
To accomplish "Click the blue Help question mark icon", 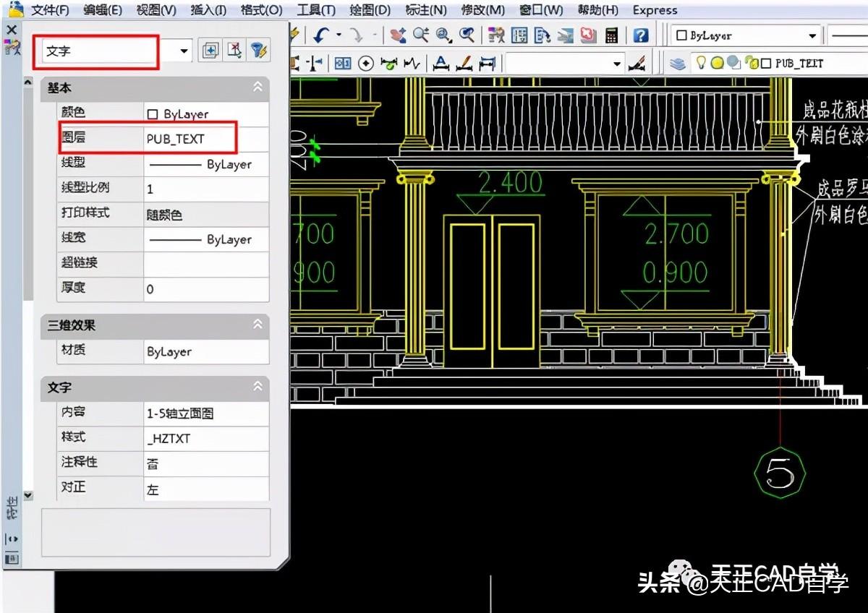I will coord(641,35).
